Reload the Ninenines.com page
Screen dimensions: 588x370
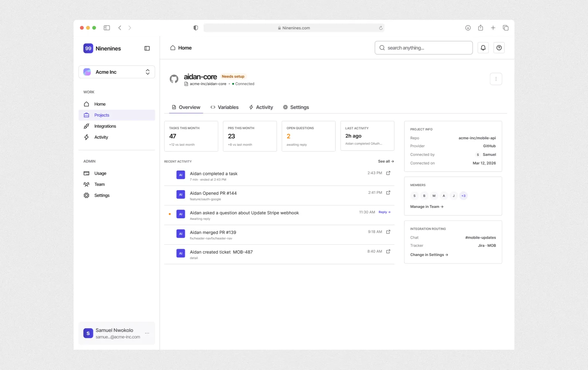point(381,28)
